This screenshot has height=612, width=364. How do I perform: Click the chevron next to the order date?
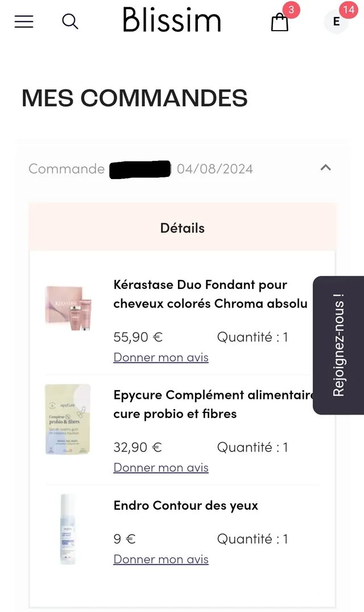(x=325, y=168)
